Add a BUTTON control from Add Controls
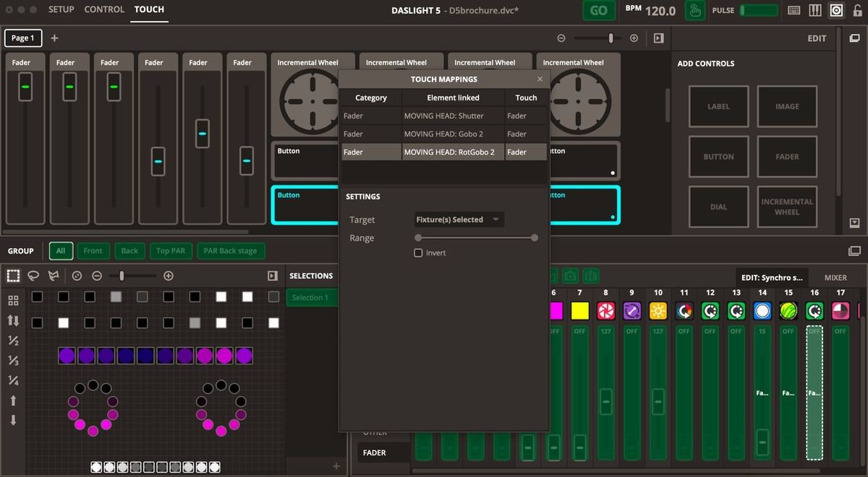 (718, 156)
